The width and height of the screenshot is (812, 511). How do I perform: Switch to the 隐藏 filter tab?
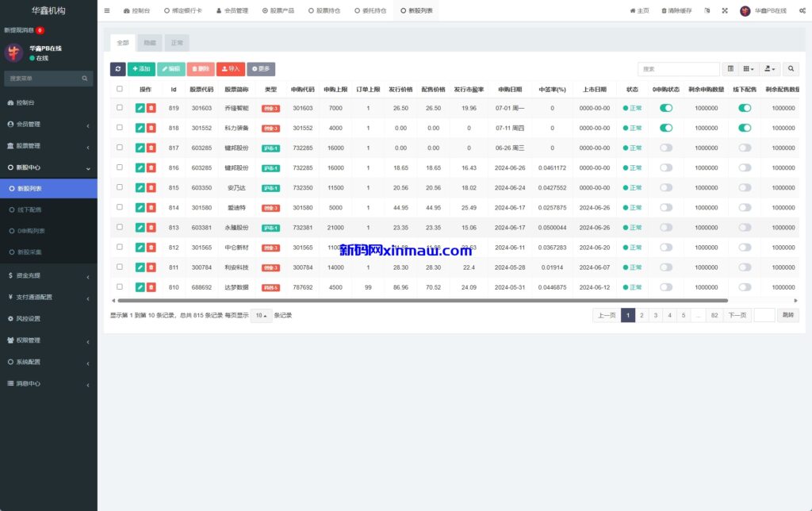150,43
